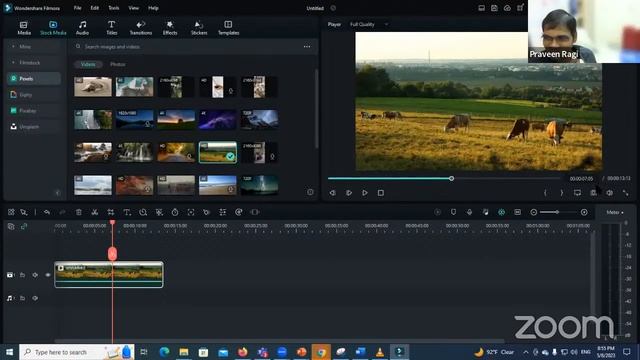The width and height of the screenshot is (640, 360).
Task: Toggle the green auto ripple icon
Action: tap(501, 212)
